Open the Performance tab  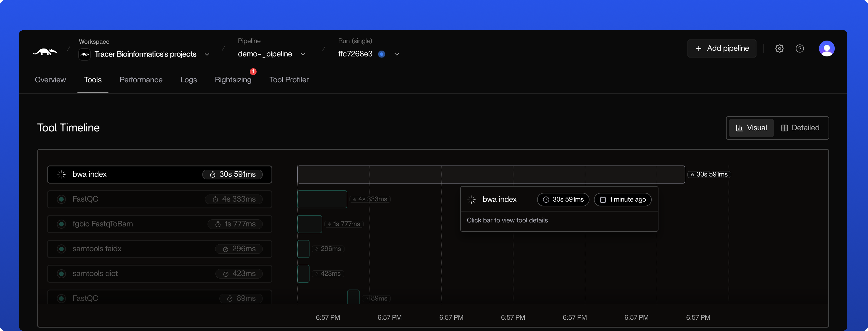141,80
